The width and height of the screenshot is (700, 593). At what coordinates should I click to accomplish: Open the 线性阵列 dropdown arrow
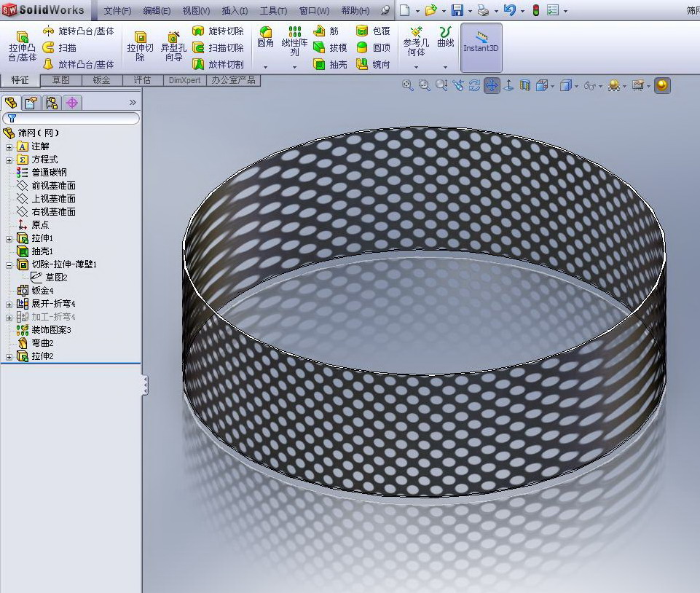[295, 67]
